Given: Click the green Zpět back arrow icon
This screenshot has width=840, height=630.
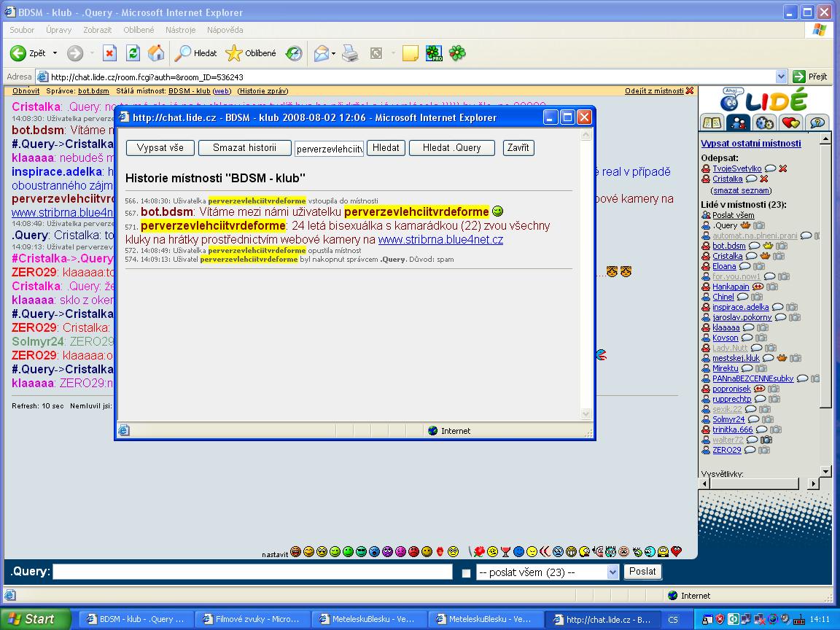Looking at the screenshot, I should [17, 53].
